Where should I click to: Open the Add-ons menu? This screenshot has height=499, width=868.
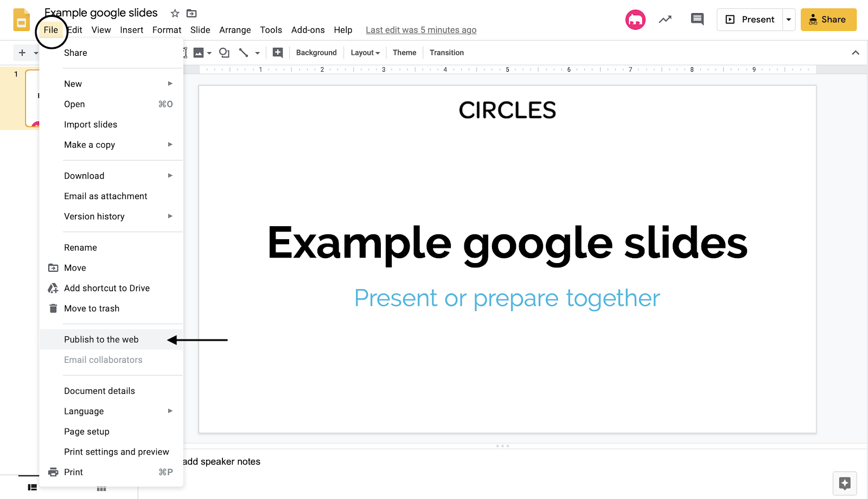pos(308,30)
